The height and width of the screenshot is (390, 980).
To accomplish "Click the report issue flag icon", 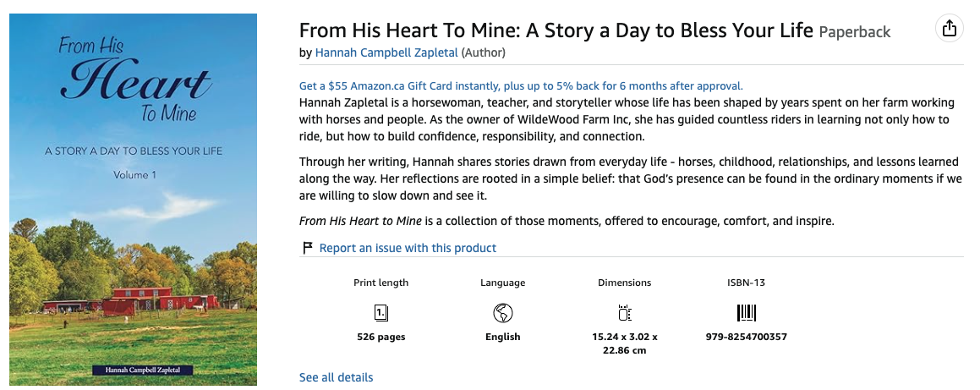I will [308, 248].
